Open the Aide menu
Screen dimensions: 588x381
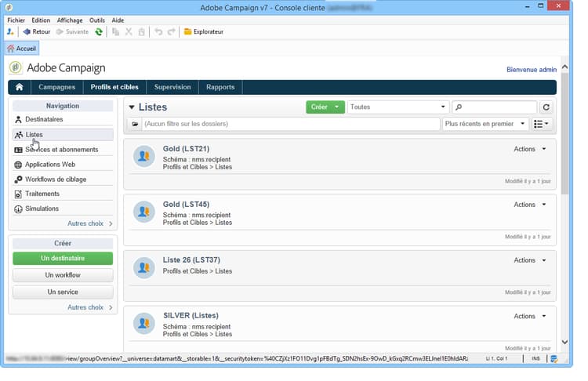(x=118, y=20)
